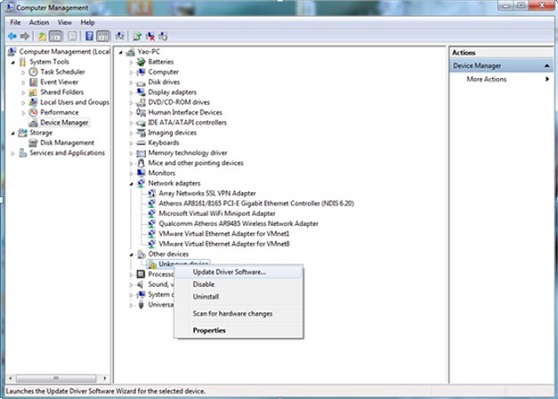Collapse the System Tools tree node

click(x=13, y=62)
